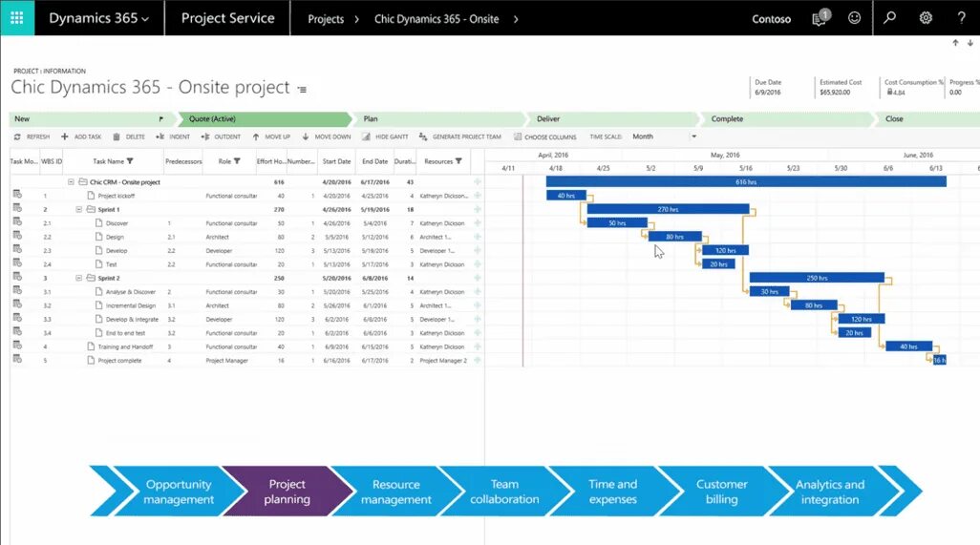Click the 50 hrs Gantt bar

point(617,223)
